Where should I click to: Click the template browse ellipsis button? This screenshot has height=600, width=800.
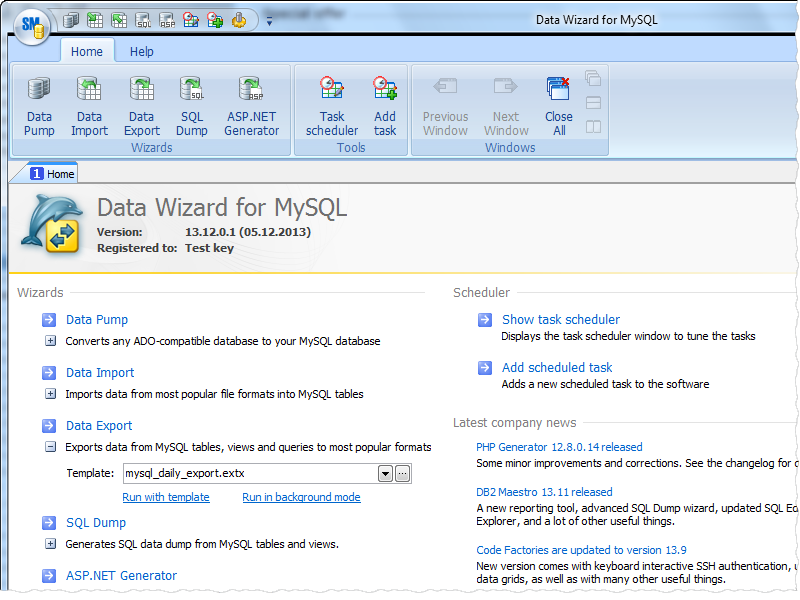tap(403, 474)
